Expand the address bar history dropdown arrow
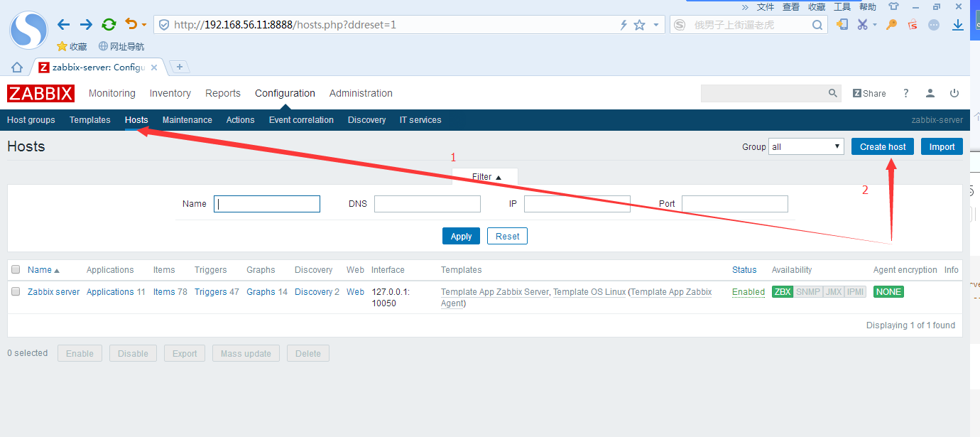 pyautogui.click(x=655, y=25)
